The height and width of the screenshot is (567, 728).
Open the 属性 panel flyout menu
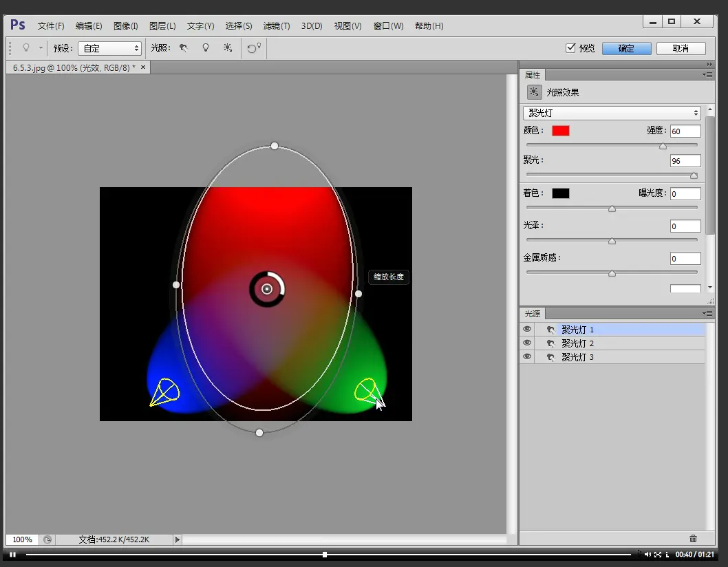tap(707, 75)
